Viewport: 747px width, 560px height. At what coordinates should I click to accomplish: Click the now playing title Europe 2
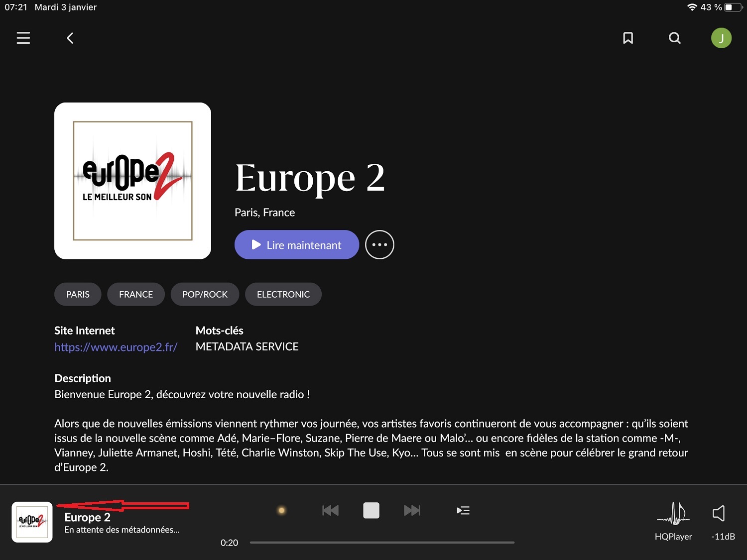pos(87,517)
